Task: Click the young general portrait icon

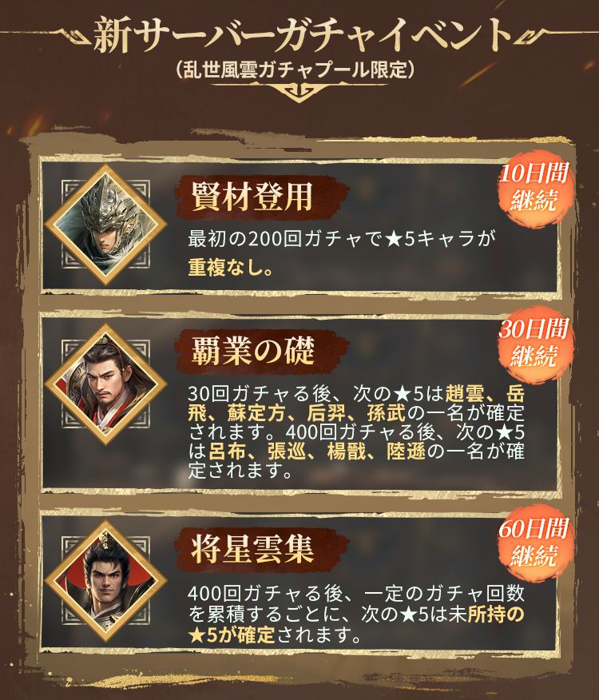Action: coord(105,581)
